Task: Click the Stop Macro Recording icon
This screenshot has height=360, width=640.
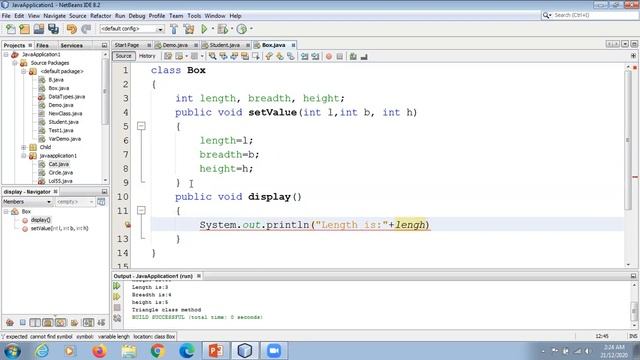Action: click(x=340, y=56)
